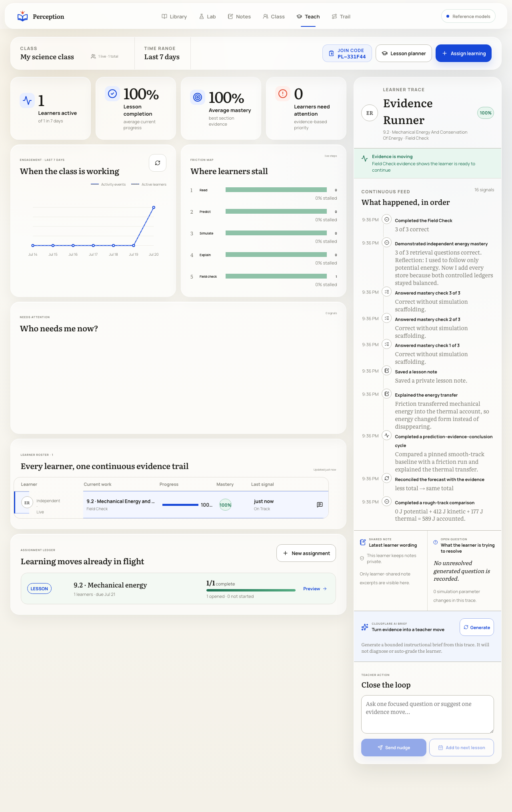Image resolution: width=512 pixels, height=812 pixels.
Task: Click the Read friction bar
Action: pyautogui.click(x=276, y=190)
